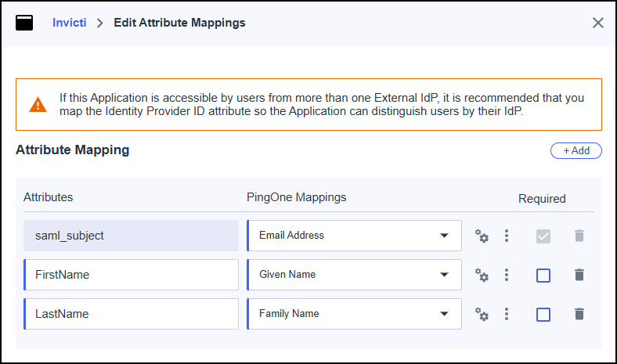Open three-dot options menu for saml_subject row
This screenshot has height=364, width=617.
507,236
